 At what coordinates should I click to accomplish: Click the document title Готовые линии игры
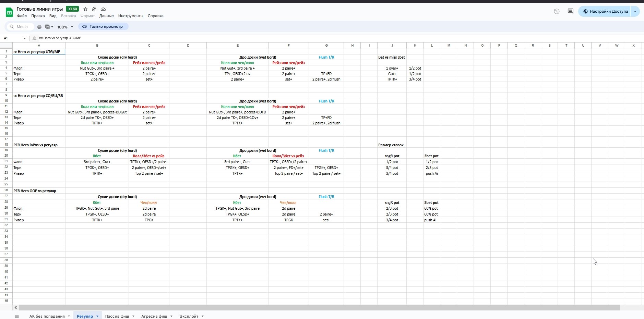(x=40, y=9)
